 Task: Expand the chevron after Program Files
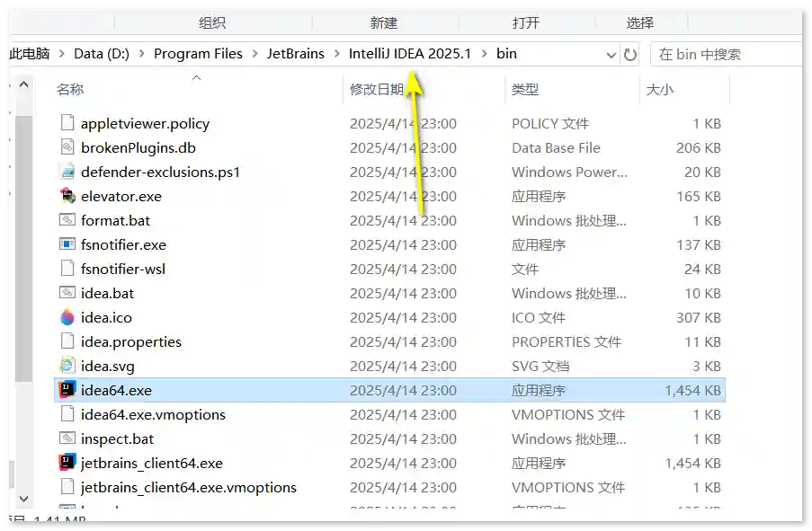point(255,54)
